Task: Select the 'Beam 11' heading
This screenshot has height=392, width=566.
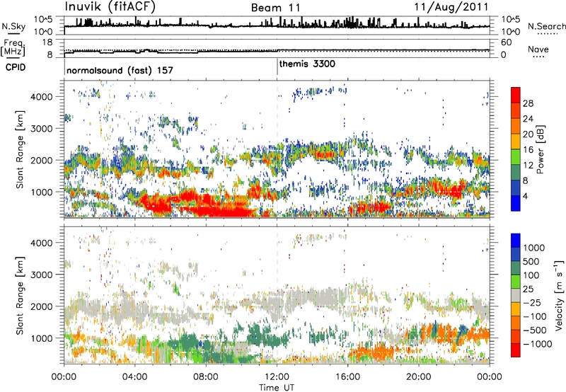Action: 275,8
